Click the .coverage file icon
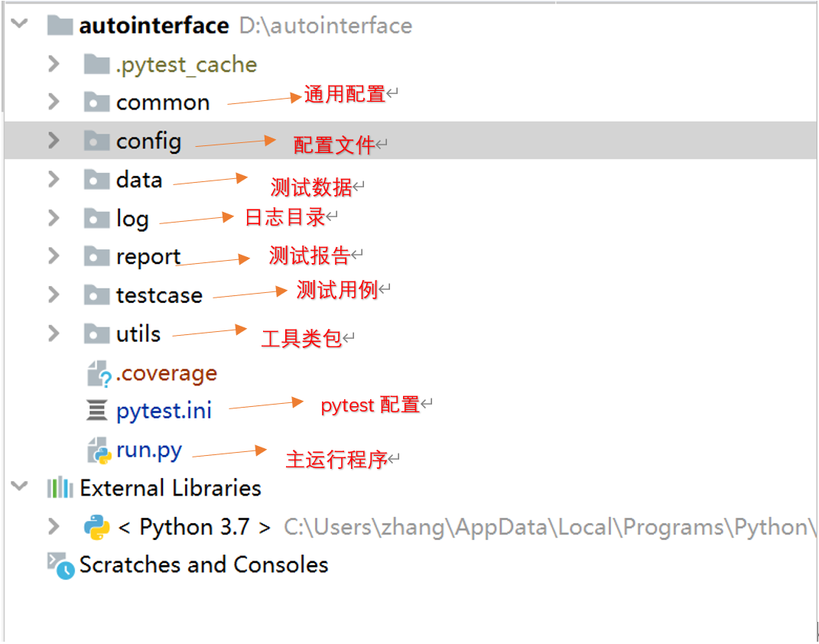819x644 pixels. [99, 374]
